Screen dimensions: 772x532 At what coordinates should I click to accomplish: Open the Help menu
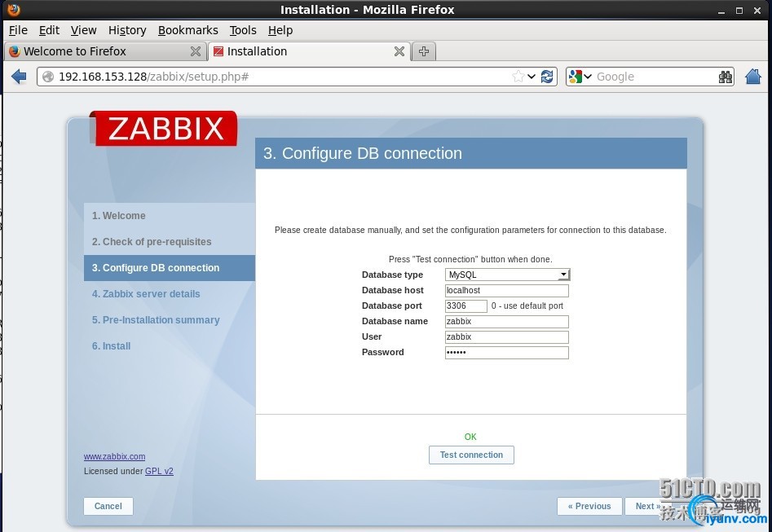point(280,30)
